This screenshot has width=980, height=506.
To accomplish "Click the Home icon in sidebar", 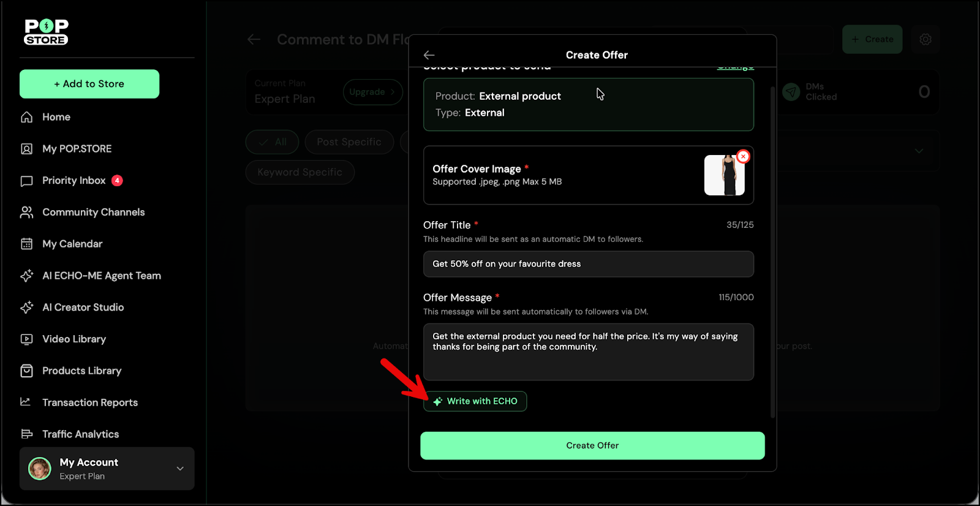I will (26, 117).
